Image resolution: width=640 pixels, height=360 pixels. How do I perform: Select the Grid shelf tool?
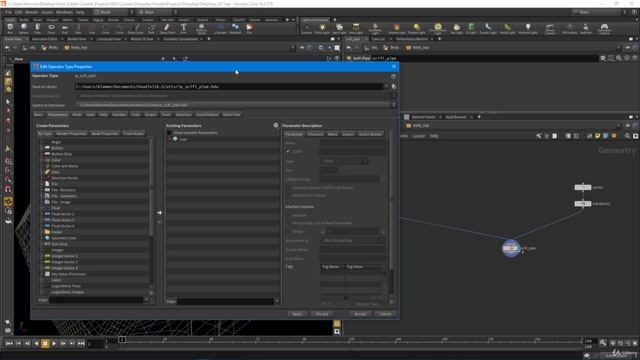64,28
